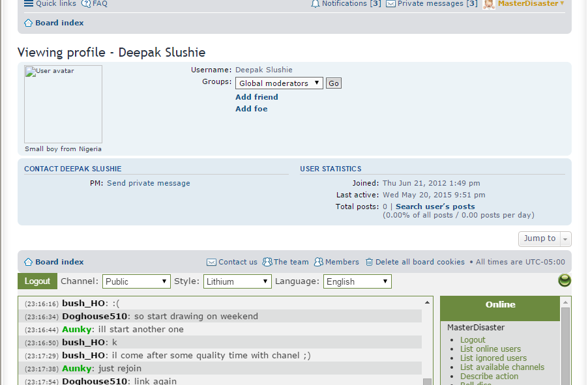Select List available channels option
This screenshot has width=588, height=385.
tap(503, 367)
